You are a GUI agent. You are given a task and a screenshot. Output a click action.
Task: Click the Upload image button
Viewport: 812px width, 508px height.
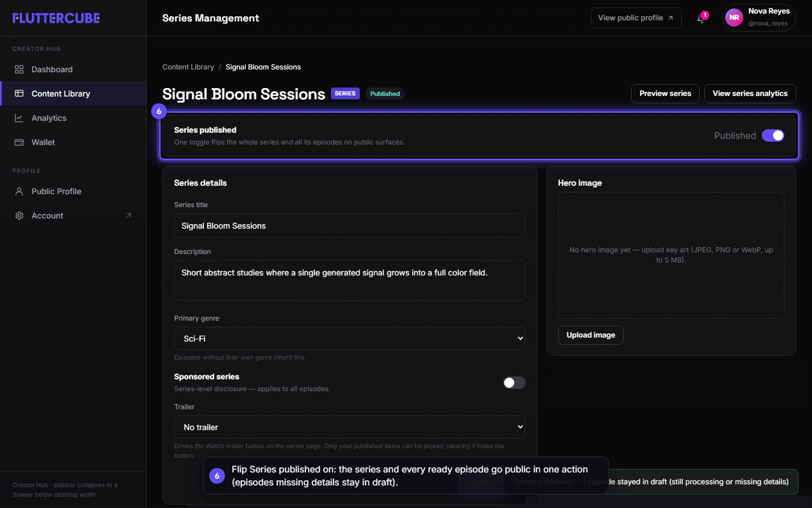pyautogui.click(x=591, y=335)
